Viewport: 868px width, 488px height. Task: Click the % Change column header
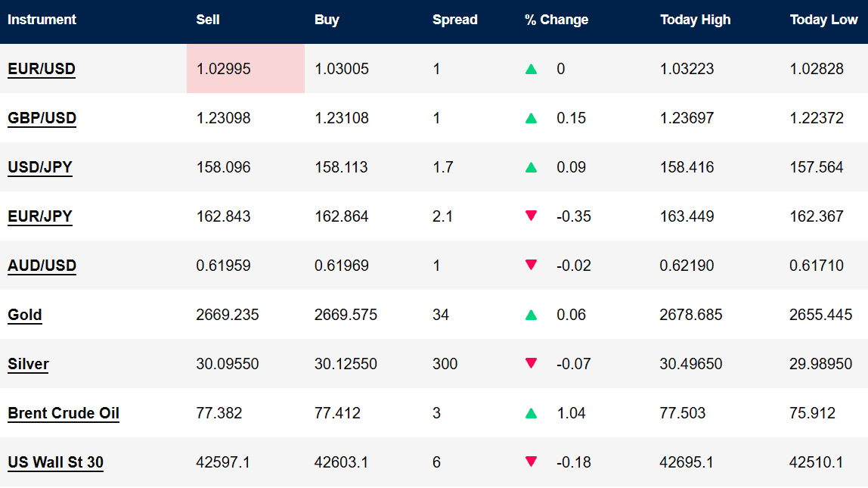click(x=556, y=20)
